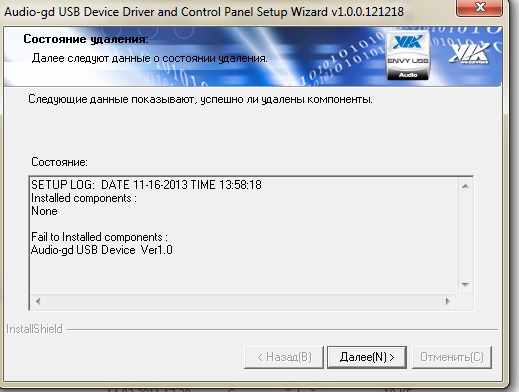This screenshot has height=392, width=519.
Task: Click the VIA Envy USB Audio badge
Action: click(408, 56)
